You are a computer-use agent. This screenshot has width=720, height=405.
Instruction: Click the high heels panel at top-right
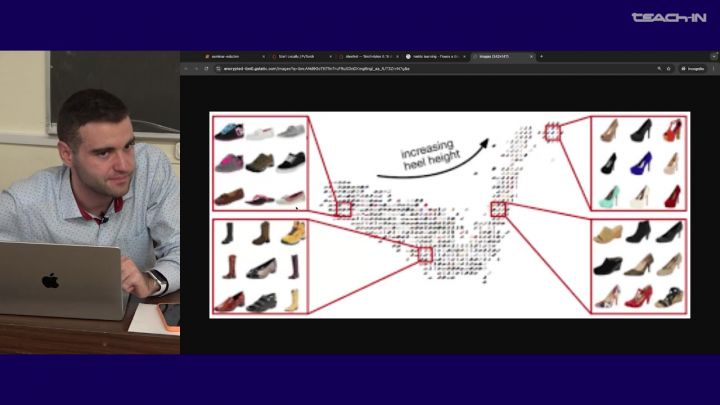click(x=639, y=162)
